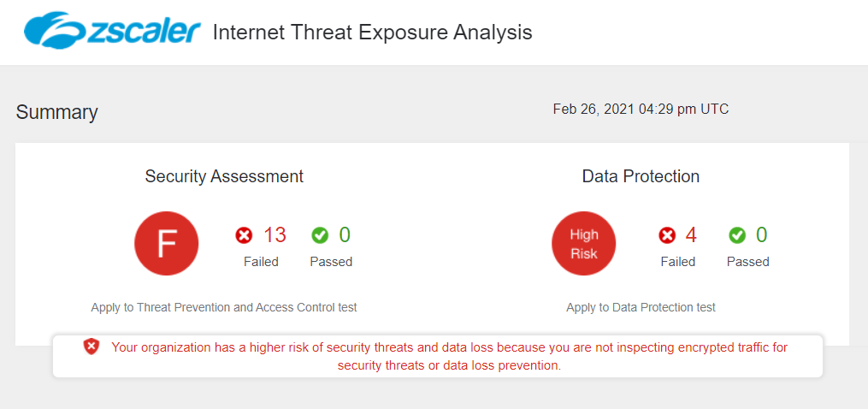868x409 pixels.
Task: Click the Apply to Data Protection test caption
Action: tap(641, 307)
